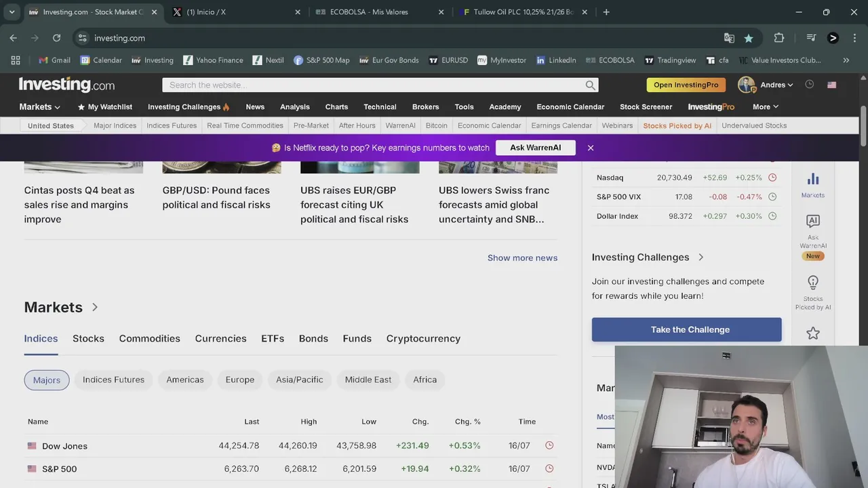This screenshot has height=488, width=868.
Task: Select the Europe filter pill
Action: (x=240, y=380)
